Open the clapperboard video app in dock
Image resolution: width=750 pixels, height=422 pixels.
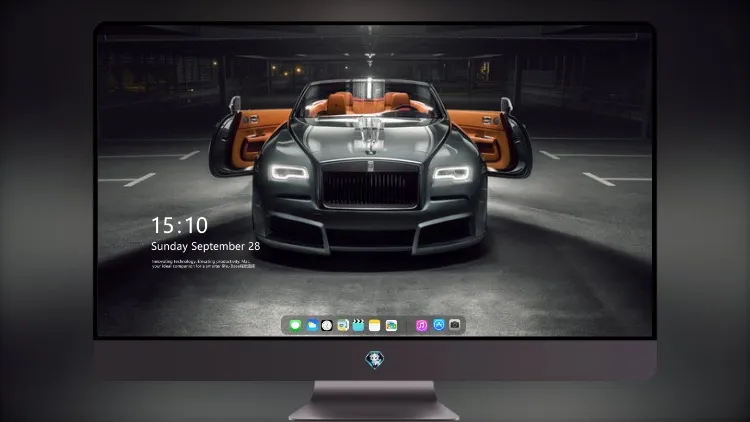pos(358,325)
